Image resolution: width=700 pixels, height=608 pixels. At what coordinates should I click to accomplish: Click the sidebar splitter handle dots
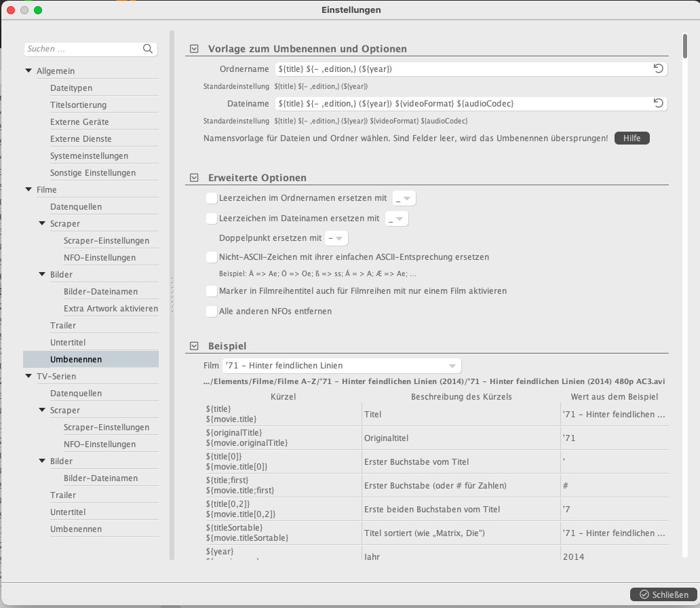click(x=172, y=294)
